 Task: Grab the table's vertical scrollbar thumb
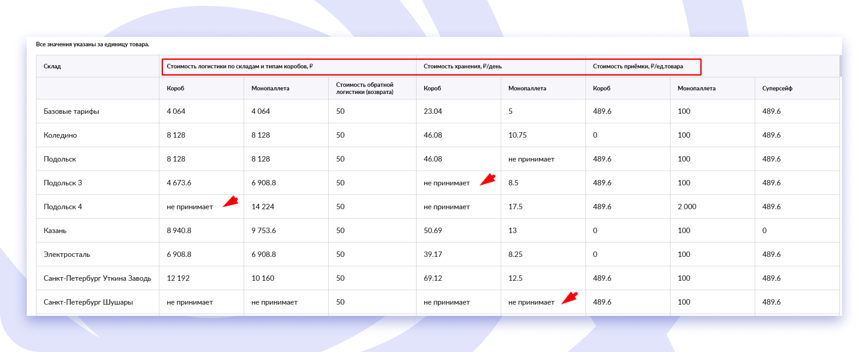point(841,66)
